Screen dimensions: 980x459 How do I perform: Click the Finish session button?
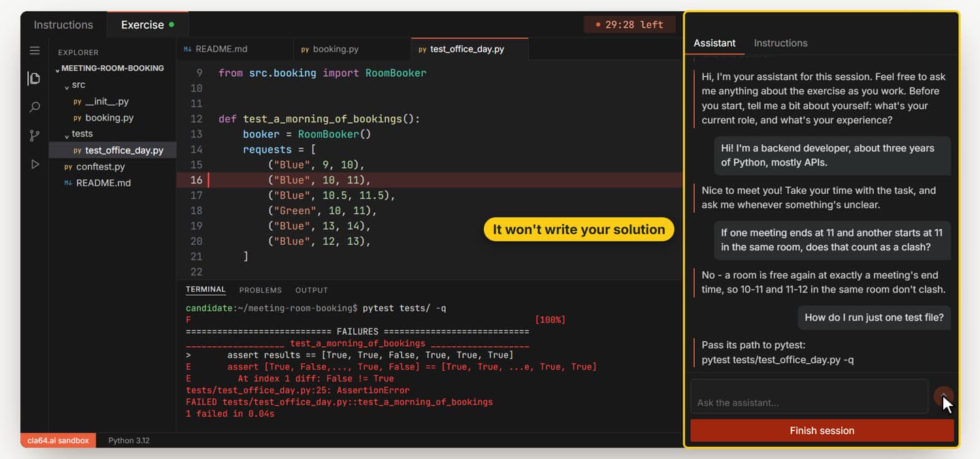(822, 430)
